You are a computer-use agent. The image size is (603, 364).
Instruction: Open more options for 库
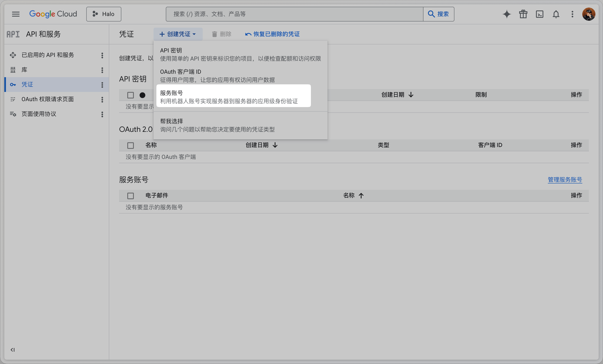point(102,70)
